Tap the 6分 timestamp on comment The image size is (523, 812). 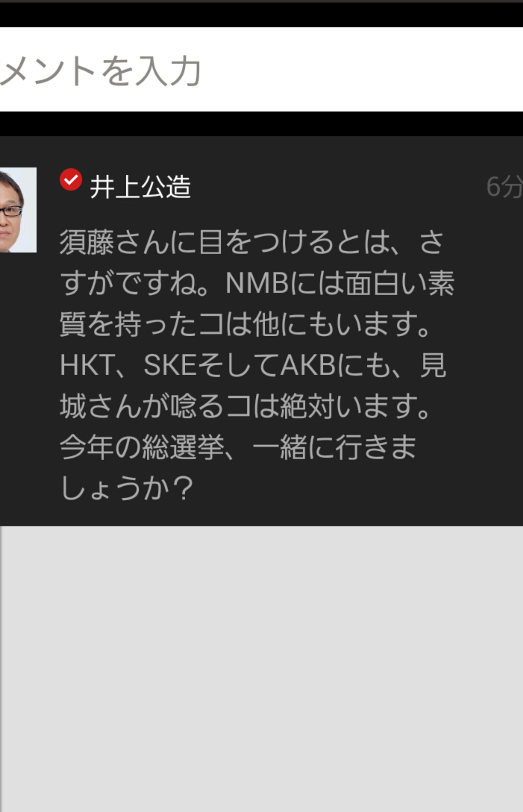pyautogui.click(x=505, y=187)
